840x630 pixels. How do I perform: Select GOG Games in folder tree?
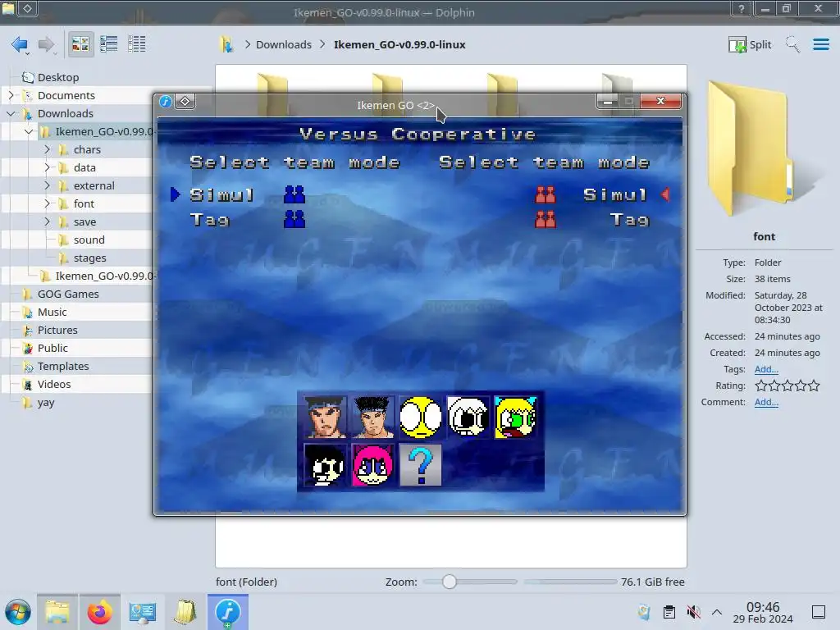tap(68, 294)
